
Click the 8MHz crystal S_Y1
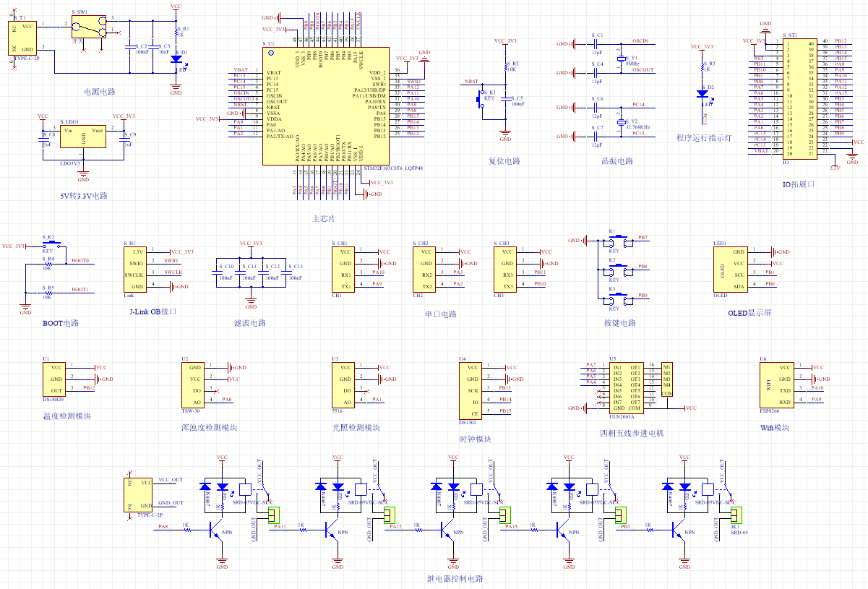point(620,59)
